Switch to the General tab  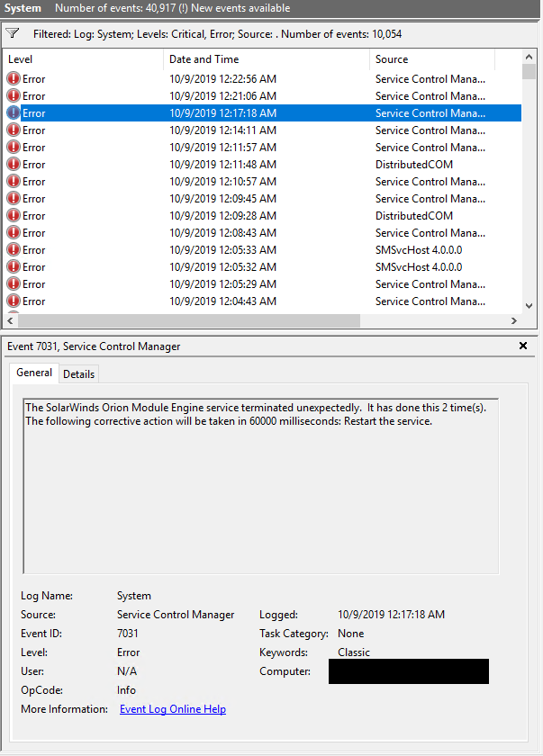[x=34, y=373]
